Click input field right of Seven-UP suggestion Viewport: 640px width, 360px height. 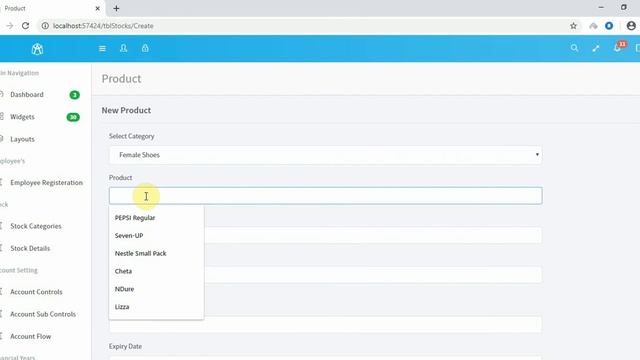click(x=373, y=236)
